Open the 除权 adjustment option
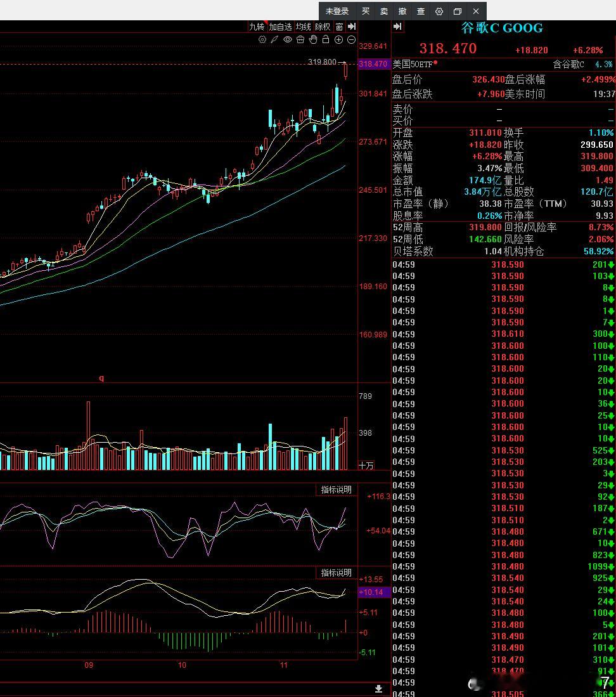This screenshot has height=697, width=616. coord(323,27)
